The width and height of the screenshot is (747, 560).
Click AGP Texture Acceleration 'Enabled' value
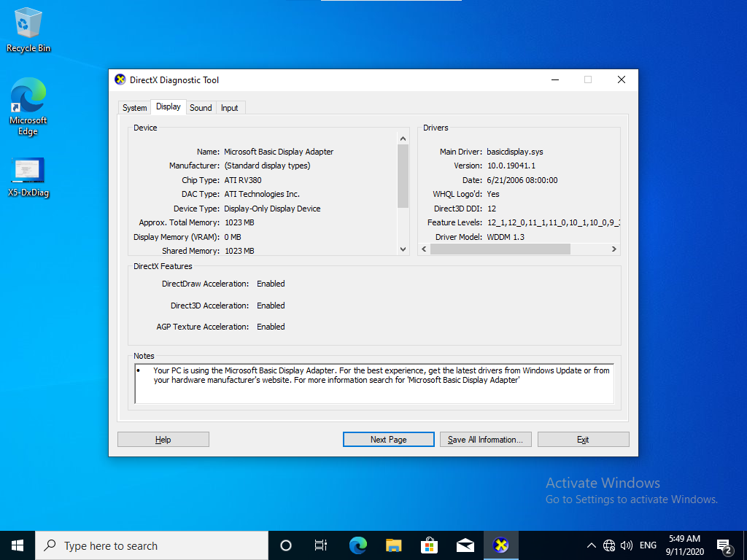(271, 327)
